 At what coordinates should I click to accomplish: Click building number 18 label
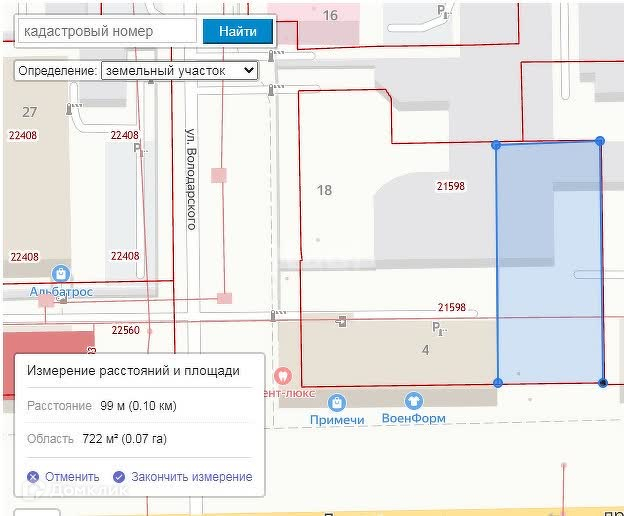pos(324,190)
